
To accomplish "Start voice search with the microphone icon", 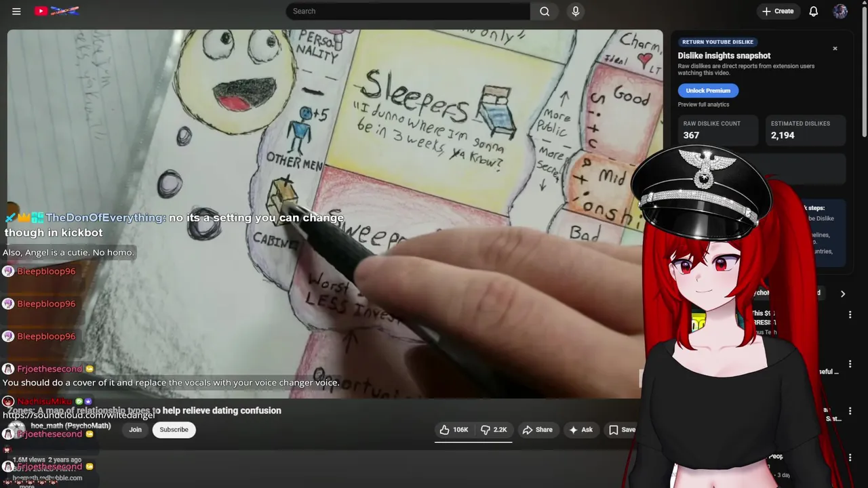I will 576,11.
